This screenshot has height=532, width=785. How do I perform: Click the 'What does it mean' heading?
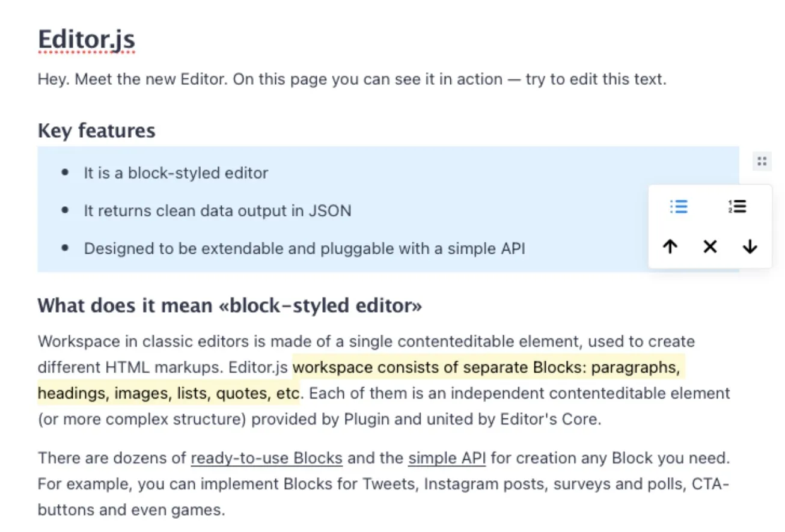(230, 306)
